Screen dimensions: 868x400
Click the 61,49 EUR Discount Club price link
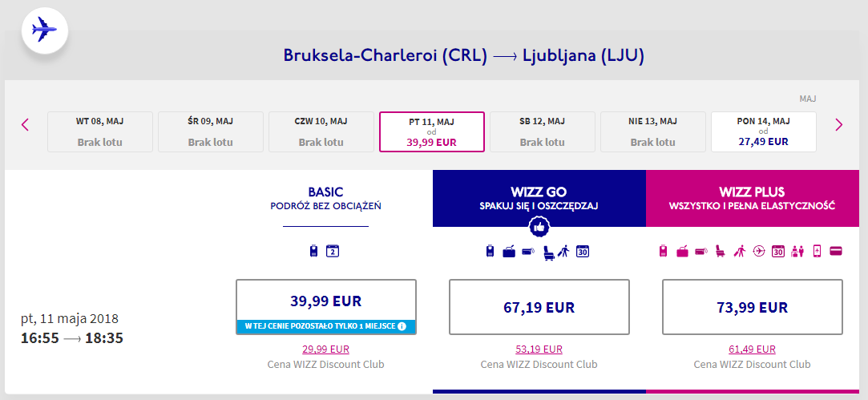coord(752,349)
